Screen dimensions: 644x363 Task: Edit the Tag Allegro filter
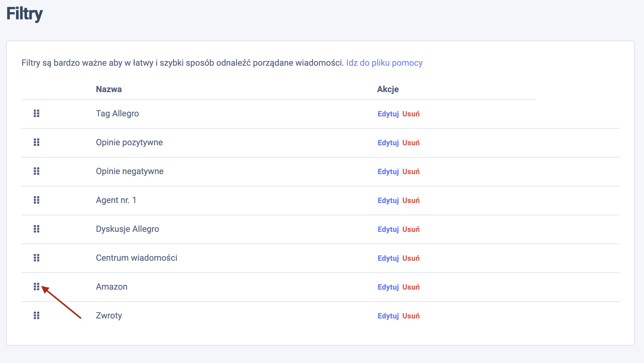[388, 114]
